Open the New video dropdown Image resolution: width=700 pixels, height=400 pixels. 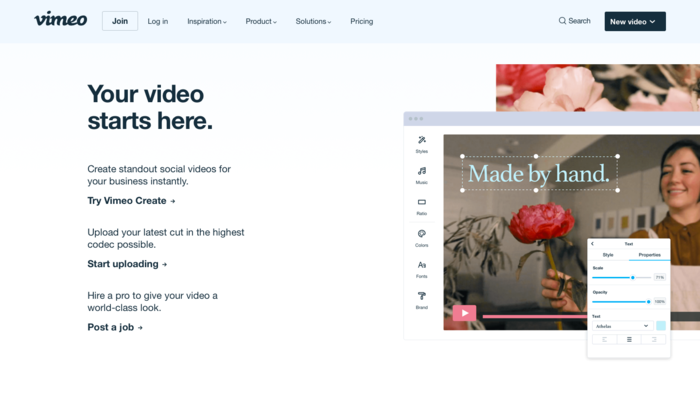[x=635, y=21]
